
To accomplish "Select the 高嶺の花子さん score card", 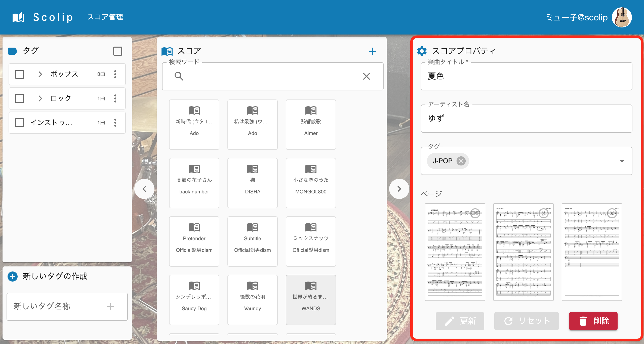I will tap(194, 183).
